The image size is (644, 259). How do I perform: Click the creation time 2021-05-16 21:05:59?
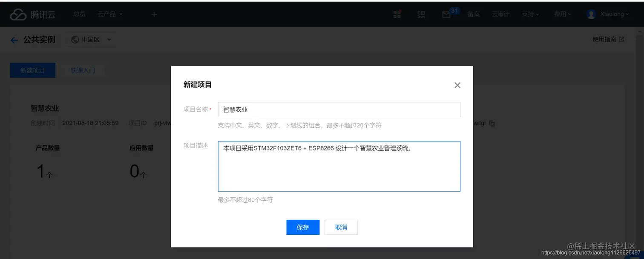90,123
